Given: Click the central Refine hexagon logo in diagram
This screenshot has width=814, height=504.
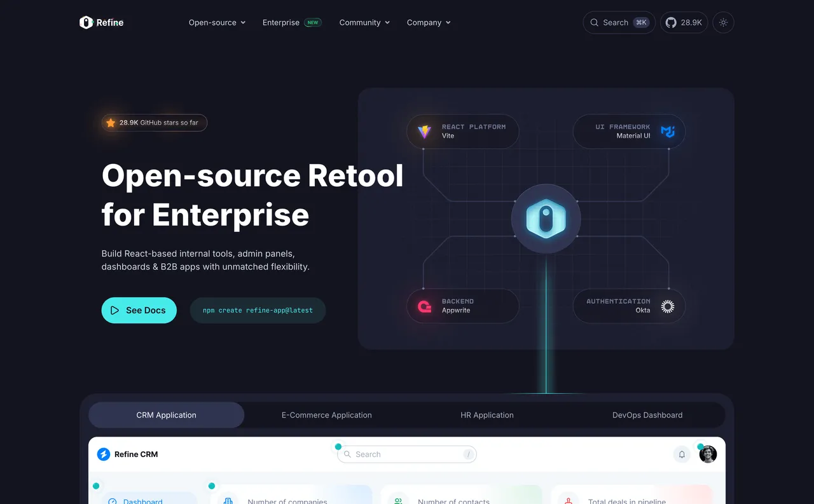Looking at the screenshot, I should (x=546, y=218).
